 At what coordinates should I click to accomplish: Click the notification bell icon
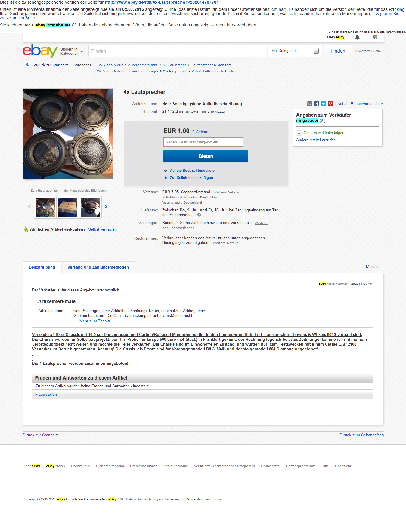click(357, 37)
